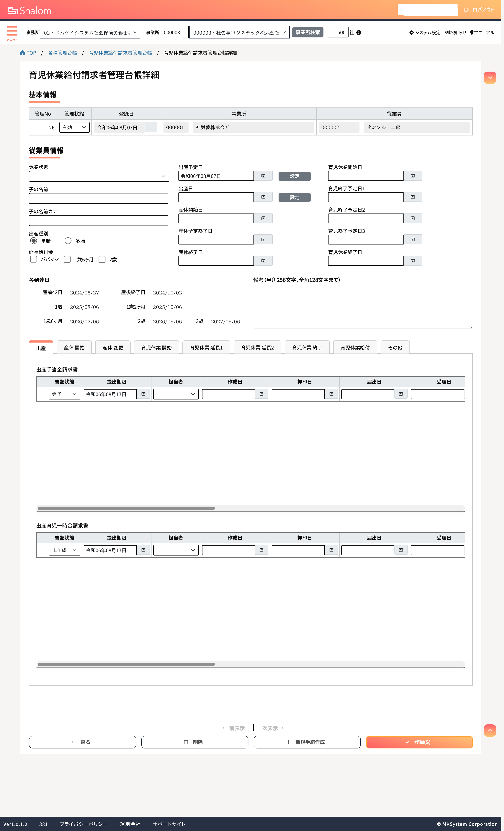Click 設定 button beside 出産予定日

tap(295, 176)
